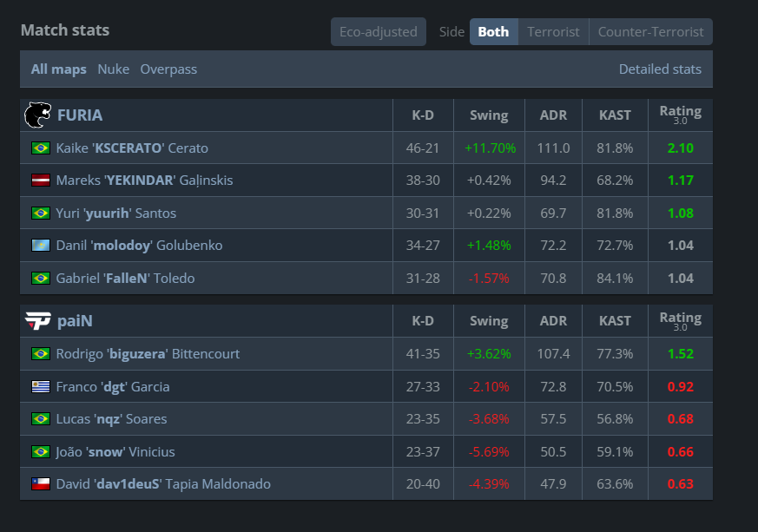Click the FURIA team logo
758x532 pixels.
(x=37, y=115)
